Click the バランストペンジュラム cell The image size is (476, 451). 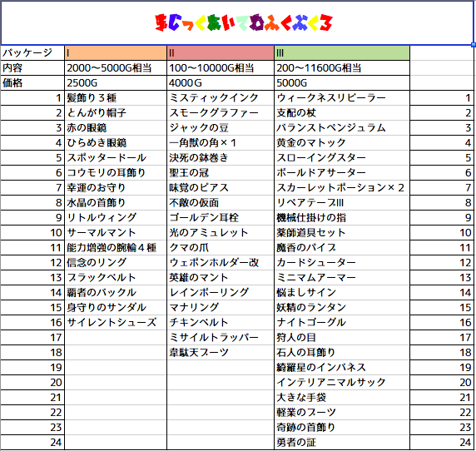click(x=342, y=128)
